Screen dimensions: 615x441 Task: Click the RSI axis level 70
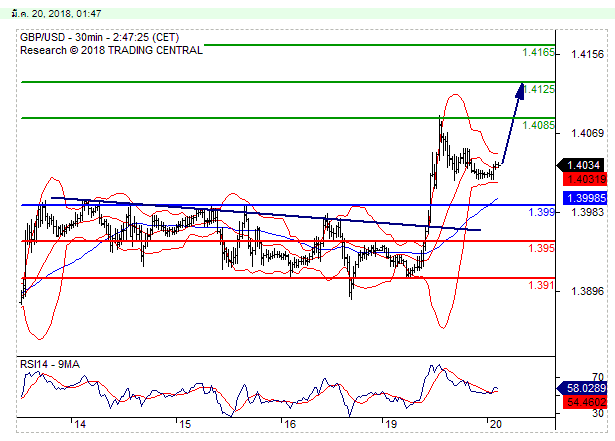pyautogui.click(x=598, y=377)
